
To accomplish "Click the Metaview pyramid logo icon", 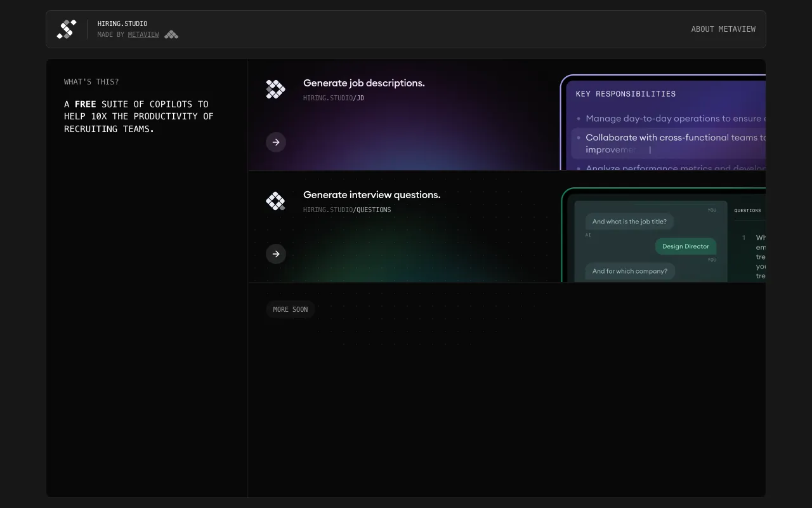I will pyautogui.click(x=171, y=34).
